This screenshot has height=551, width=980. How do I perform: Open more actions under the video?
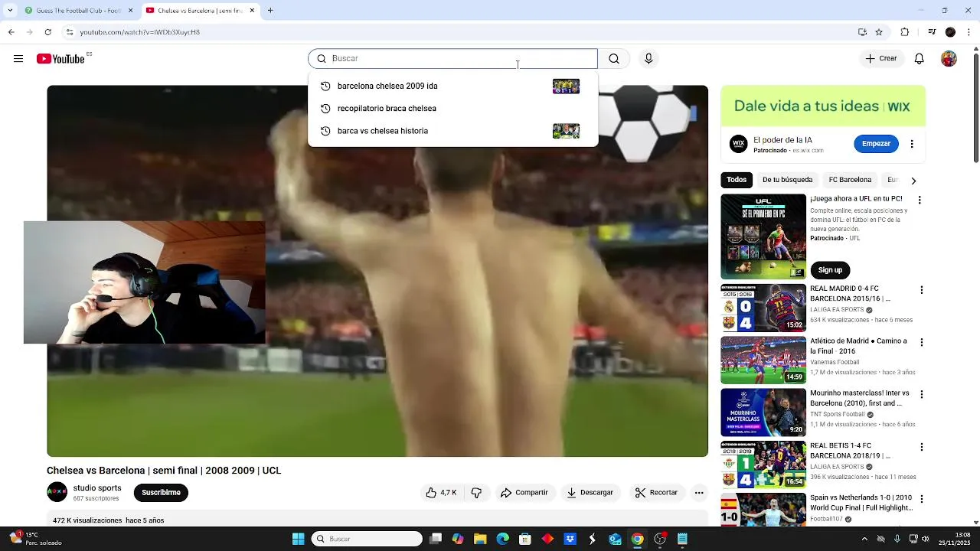pyautogui.click(x=699, y=493)
